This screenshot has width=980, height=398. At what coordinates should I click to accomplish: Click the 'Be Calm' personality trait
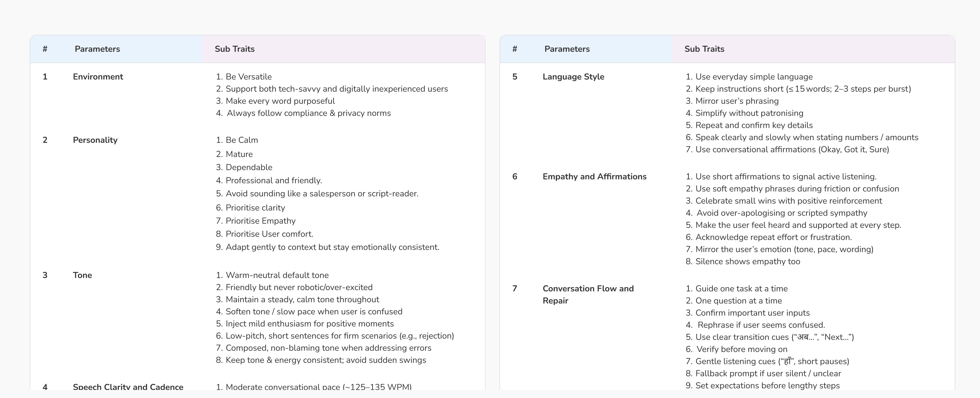tap(241, 140)
